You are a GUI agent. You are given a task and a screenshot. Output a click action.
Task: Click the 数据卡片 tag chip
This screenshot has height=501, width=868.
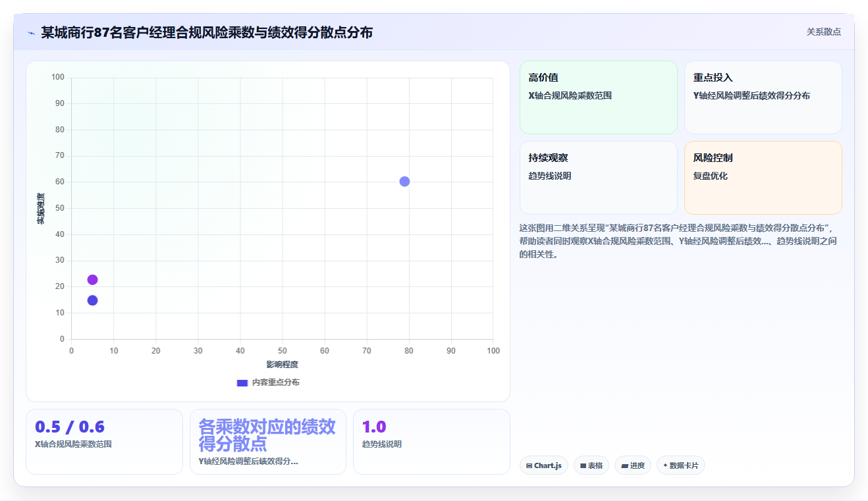coord(680,465)
